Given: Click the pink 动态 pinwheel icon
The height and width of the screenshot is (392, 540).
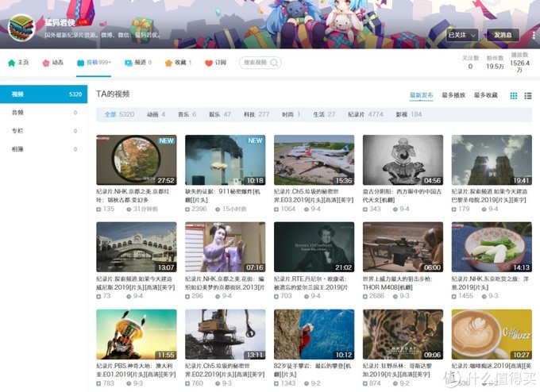Looking at the screenshot, I should point(46,63).
